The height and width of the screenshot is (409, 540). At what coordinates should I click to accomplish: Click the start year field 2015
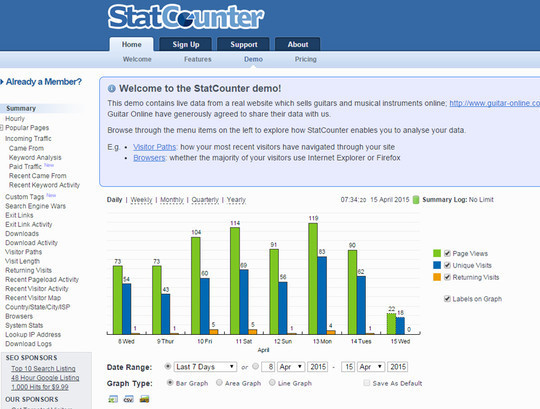point(318,367)
